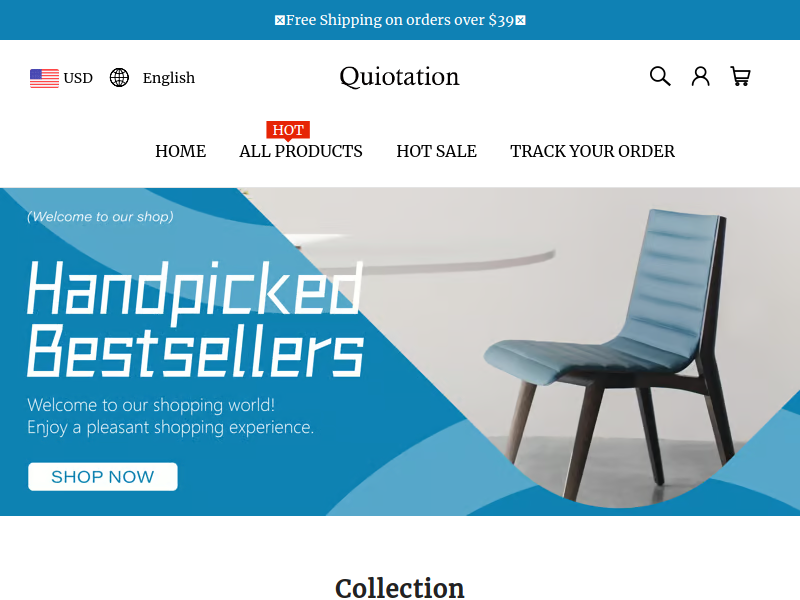Click the Welcome to our shop text
800x600 pixels.
tap(100, 217)
